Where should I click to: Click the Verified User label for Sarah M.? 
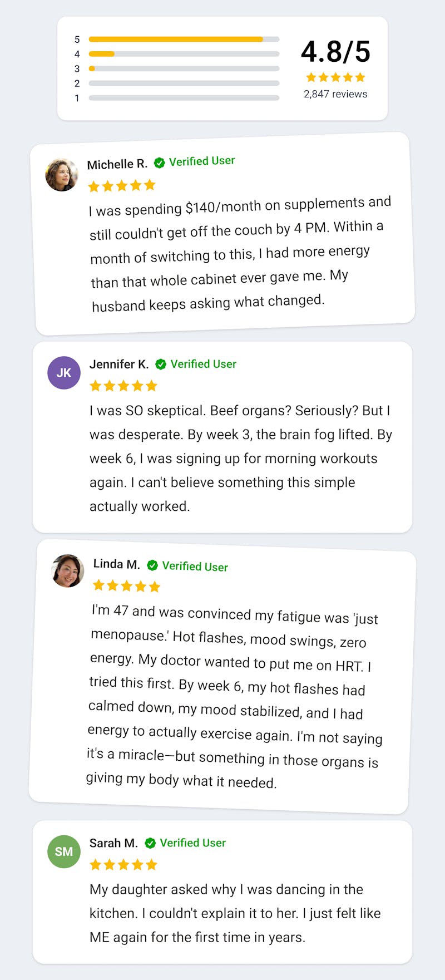[193, 843]
